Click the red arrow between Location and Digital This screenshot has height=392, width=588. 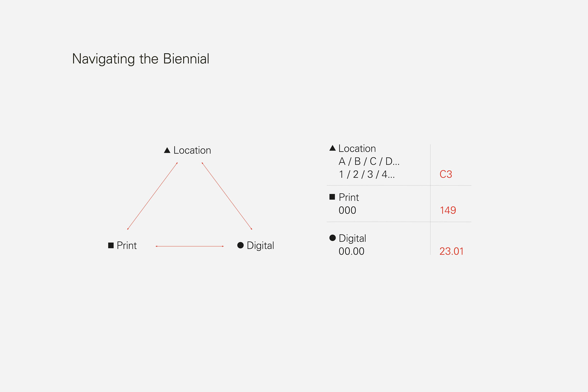227,196
